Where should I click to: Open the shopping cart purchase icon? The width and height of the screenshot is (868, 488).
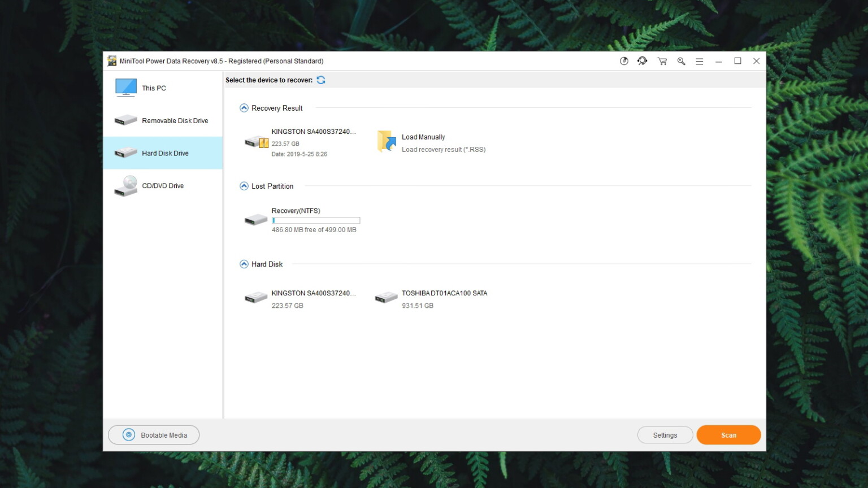click(x=662, y=61)
